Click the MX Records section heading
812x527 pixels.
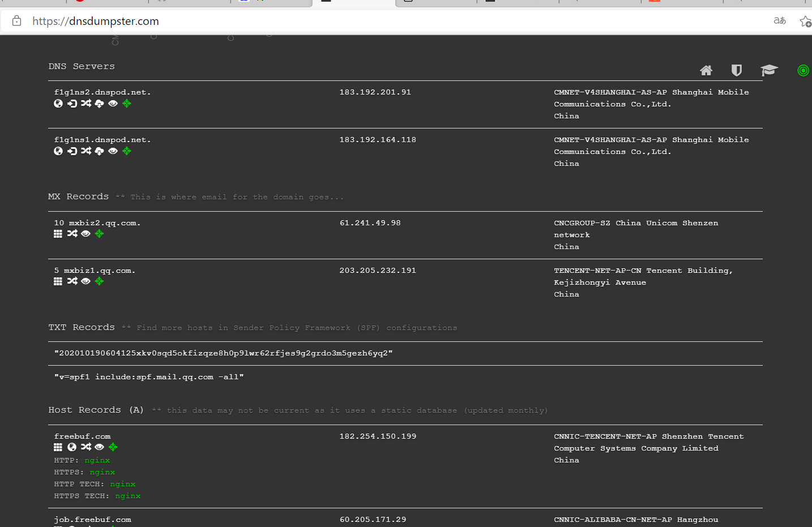tap(78, 196)
